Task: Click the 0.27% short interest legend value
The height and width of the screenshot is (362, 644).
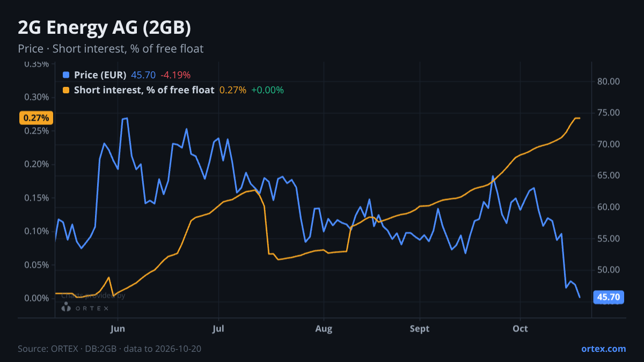Action: click(233, 90)
